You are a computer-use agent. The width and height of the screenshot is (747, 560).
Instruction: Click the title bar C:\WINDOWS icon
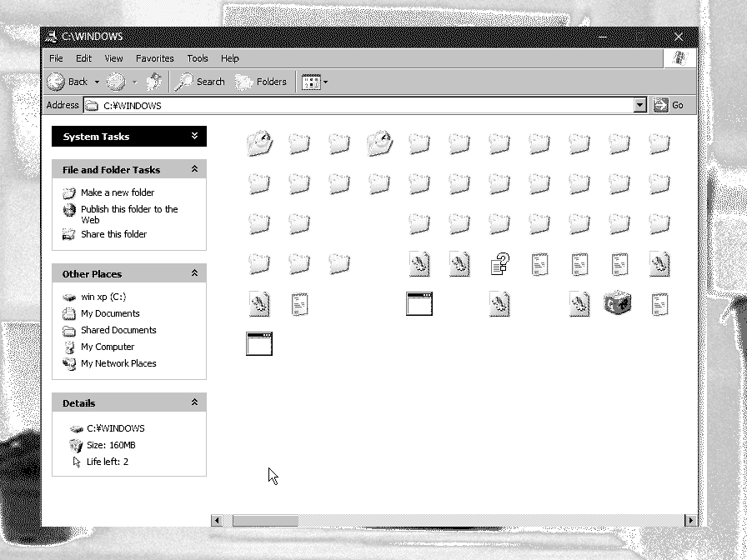[x=51, y=37]
